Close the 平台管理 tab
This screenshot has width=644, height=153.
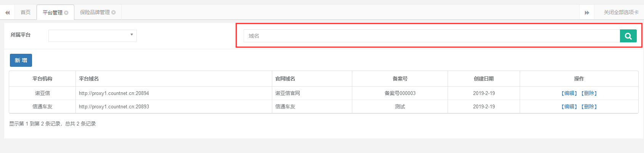click(x=66, y=13)
